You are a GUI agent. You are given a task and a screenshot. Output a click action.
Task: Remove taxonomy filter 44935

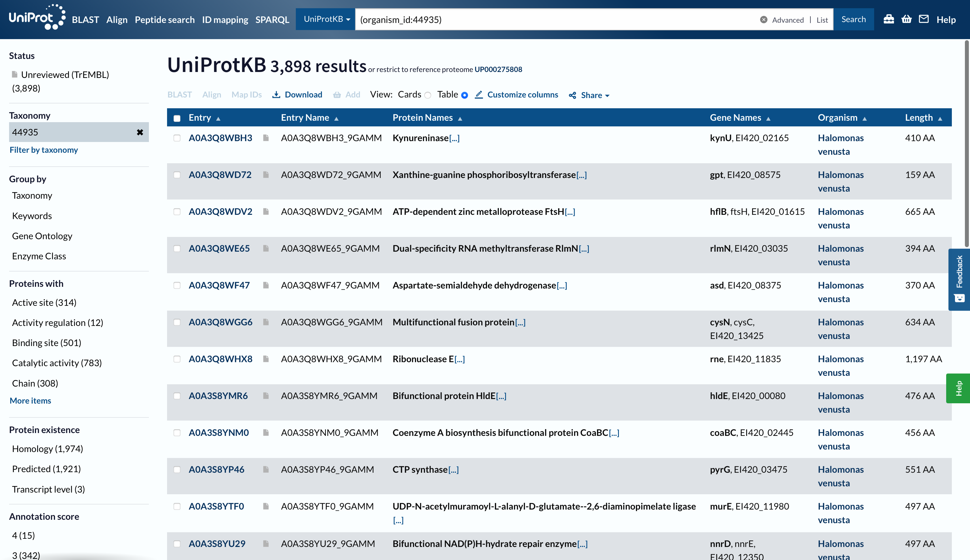click(x=140, y=132)
